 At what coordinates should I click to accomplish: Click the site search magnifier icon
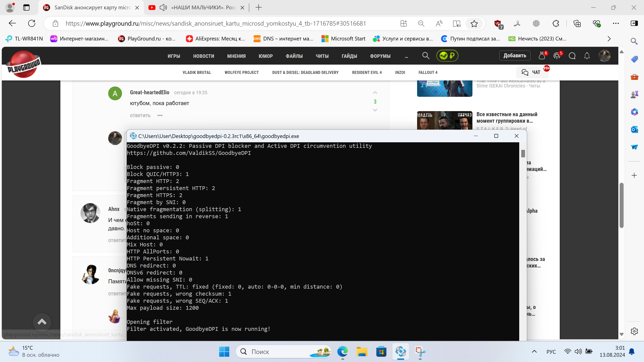pyautogui.click(x=426, y=56)
